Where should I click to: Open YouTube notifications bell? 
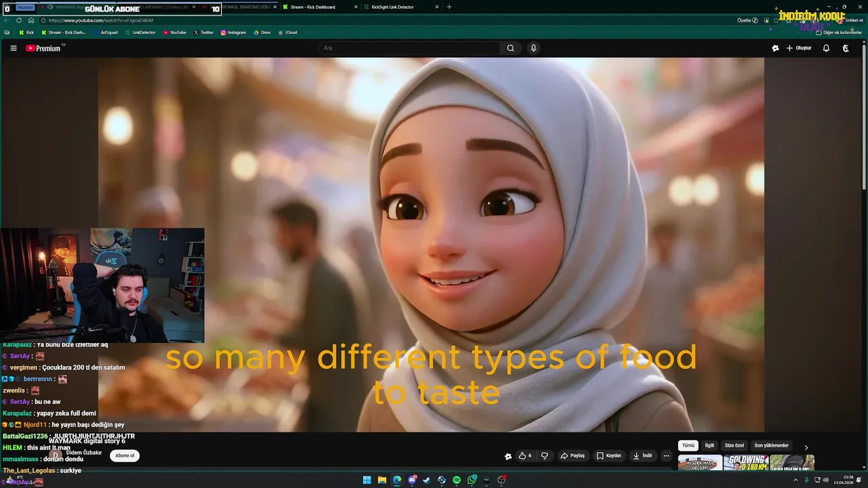tap(826, 48)
